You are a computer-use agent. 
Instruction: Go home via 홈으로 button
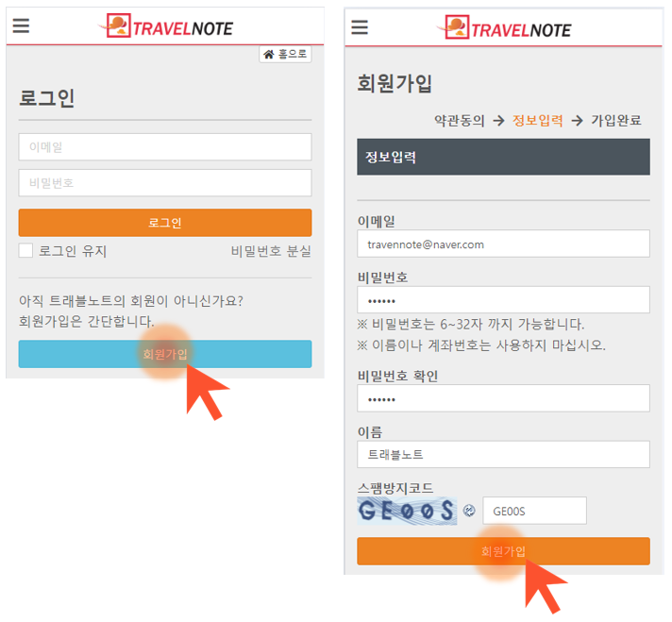tap(285, 54)
